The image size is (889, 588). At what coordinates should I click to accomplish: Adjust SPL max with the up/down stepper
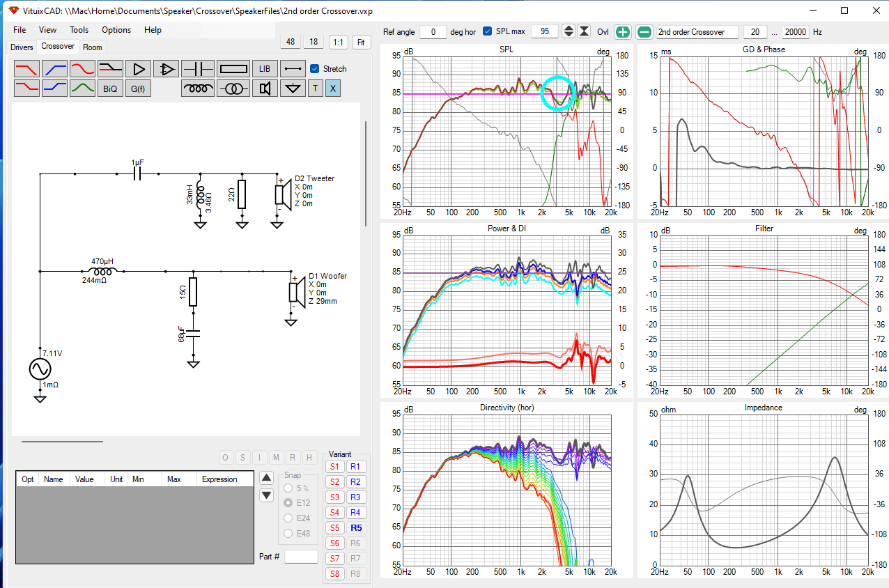[569, 32]
